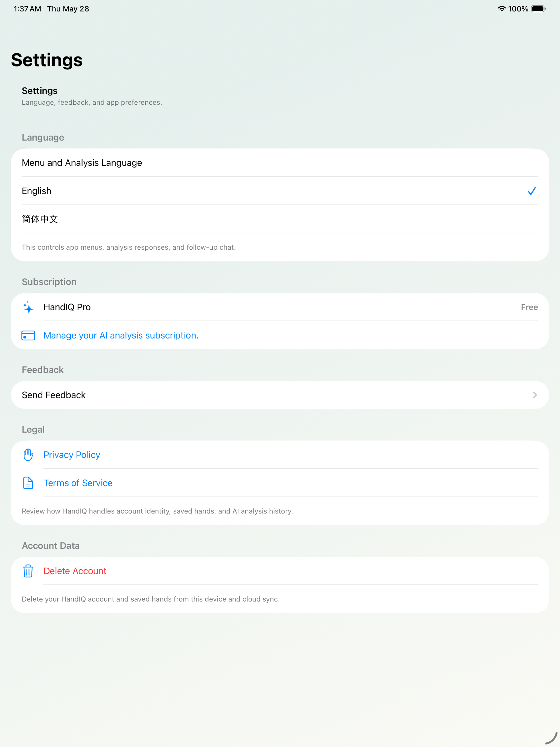This screenshot has width=560, height=747.
Task: Click the Thu May 28 date
Action: click(68, 9)
